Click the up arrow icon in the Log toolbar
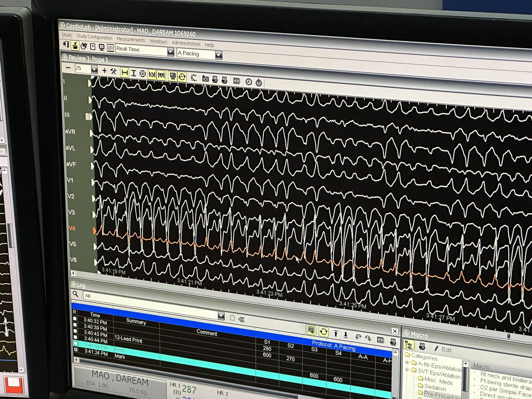 336,333
